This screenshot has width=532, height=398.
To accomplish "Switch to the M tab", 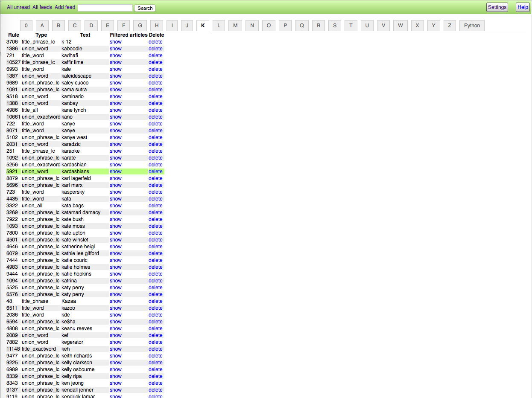I will [x=235, y=26].
